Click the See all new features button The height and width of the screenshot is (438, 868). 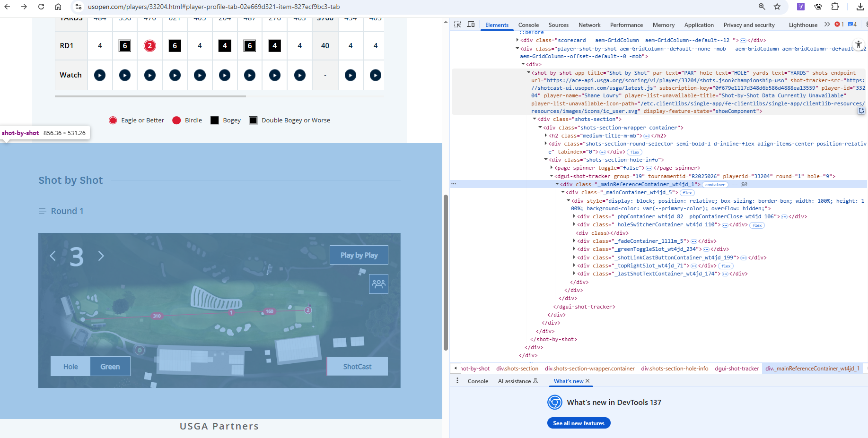(x=579, y=423)
